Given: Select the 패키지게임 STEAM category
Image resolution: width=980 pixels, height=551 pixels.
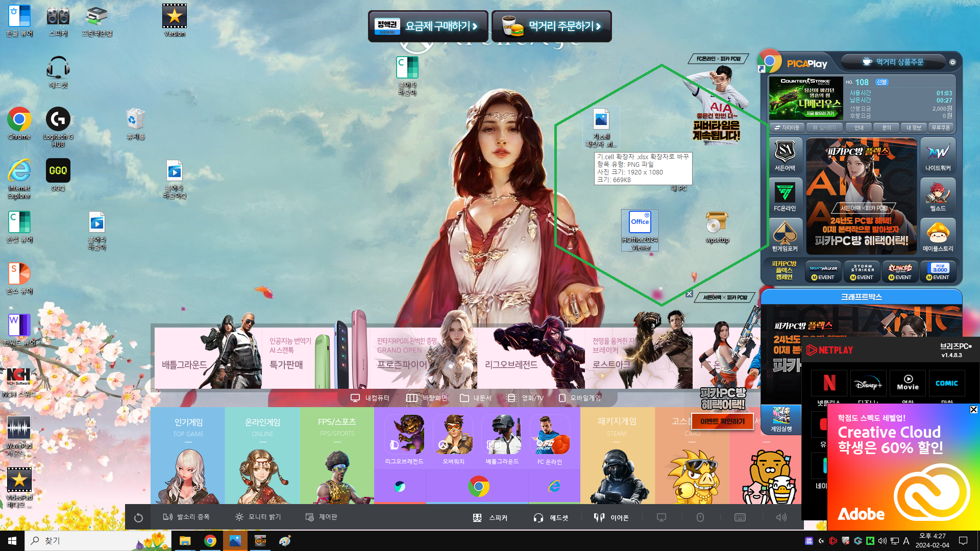Looking at the screenshot, I should [617, 456].
